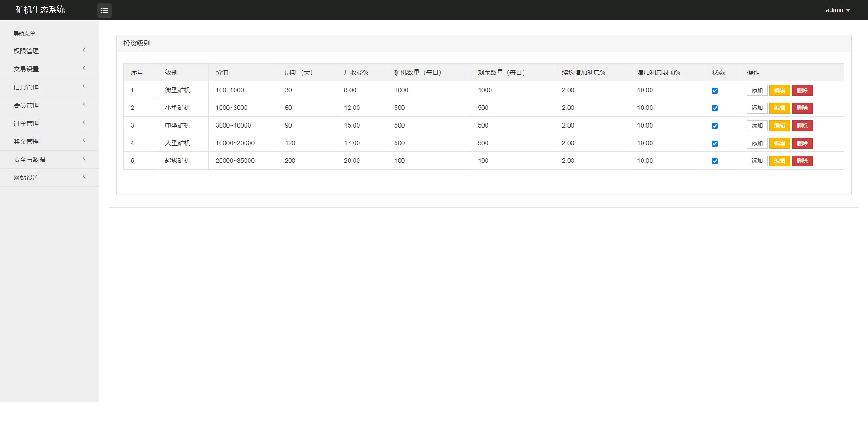The width and height of the screenshot is (868, 421).
Task: Click yellow 编辑 button for 小型矿机
Action: [779, 108]
